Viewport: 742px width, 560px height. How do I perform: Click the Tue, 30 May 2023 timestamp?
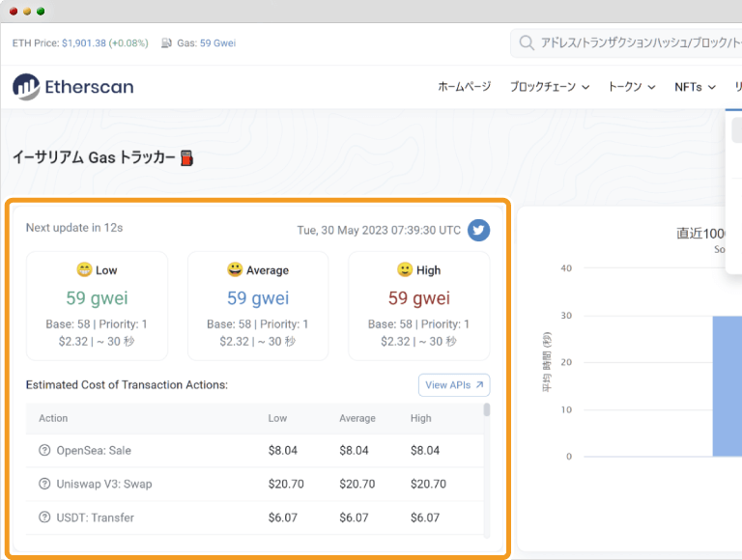[x=379, y=231]
